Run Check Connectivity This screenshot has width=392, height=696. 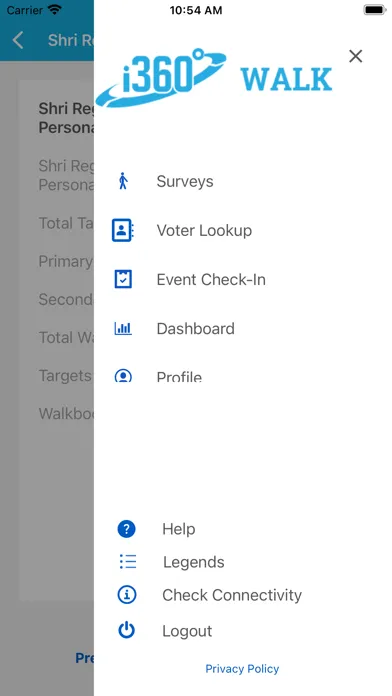(232, 595)
